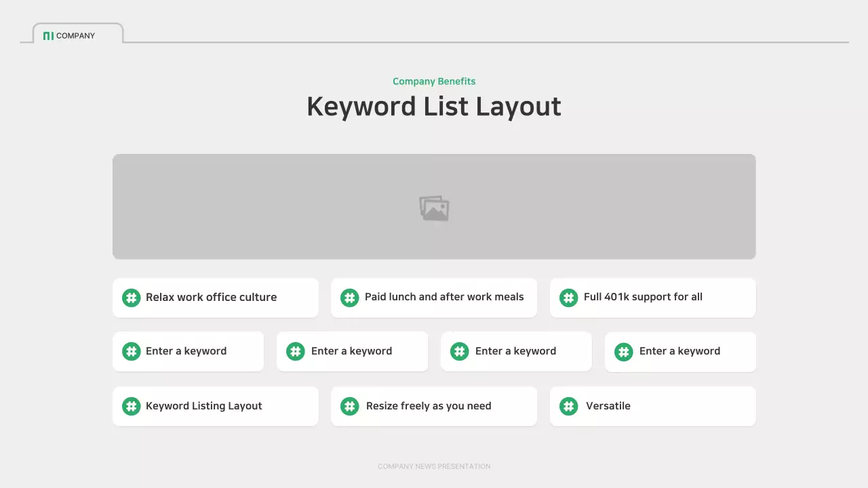
Task: Click the hashtag icon on the fourth 'Enter a keyword' card
Action: tap(623, 352)
